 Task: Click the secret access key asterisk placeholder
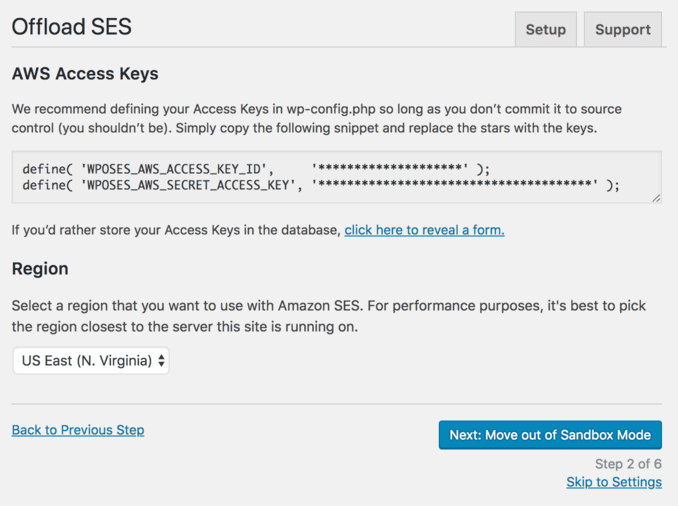[455, 185]
